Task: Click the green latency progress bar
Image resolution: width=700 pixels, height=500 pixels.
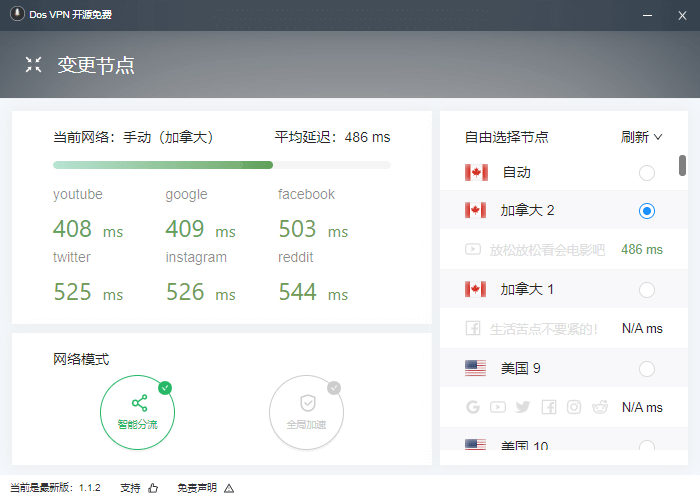Action: click(163, 165)
